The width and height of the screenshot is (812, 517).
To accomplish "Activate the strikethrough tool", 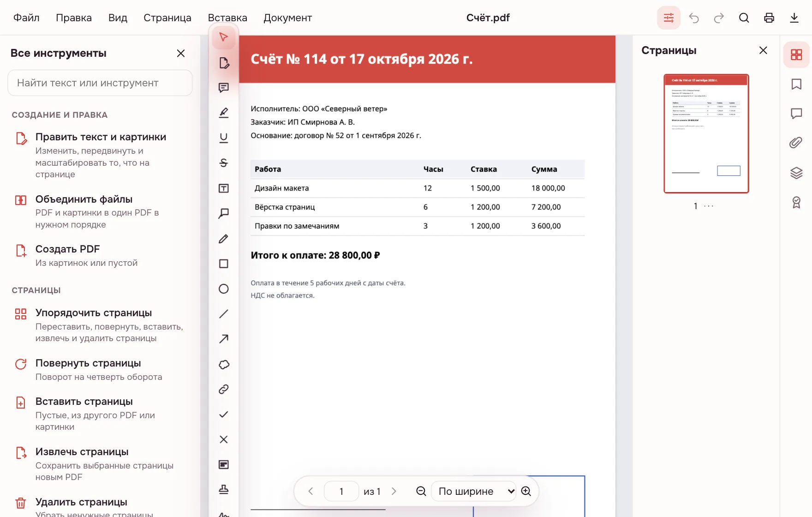I will pos(224,163).
